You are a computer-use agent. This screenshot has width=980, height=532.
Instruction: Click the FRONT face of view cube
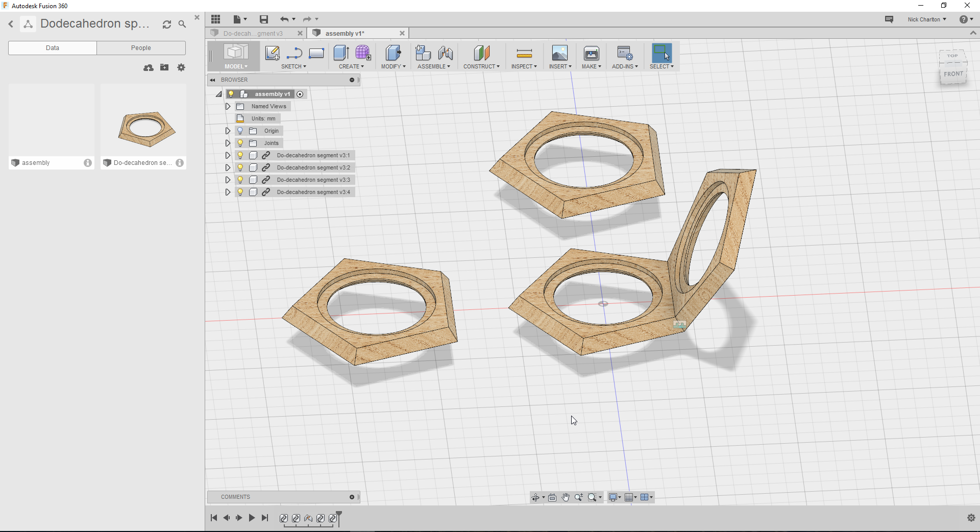point(953,74)
